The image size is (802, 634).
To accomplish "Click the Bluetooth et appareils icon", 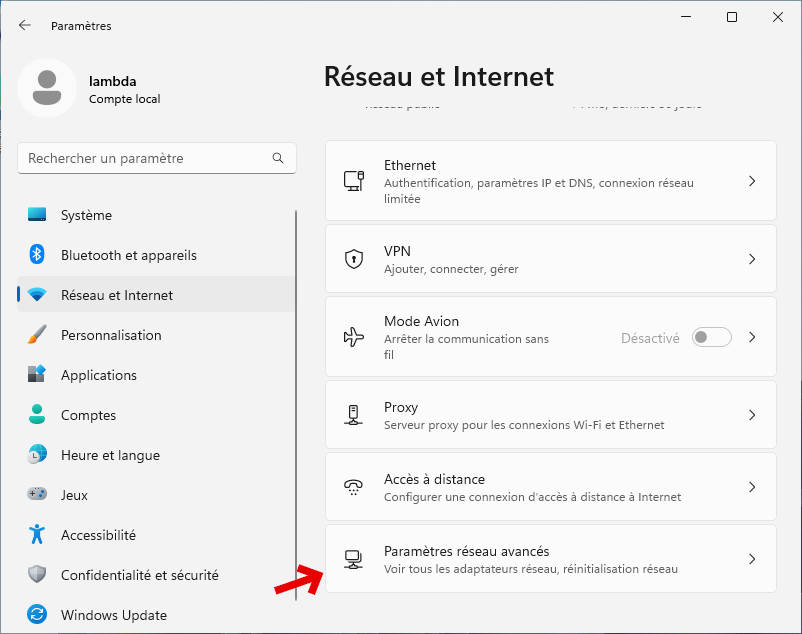I will (x=37, y=255).
